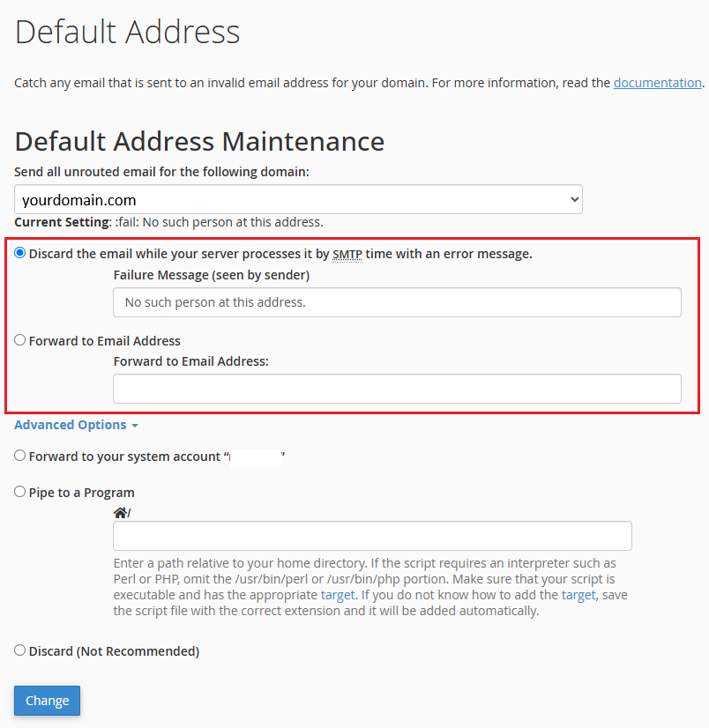Open the documentation link
Screen dimensions: 709x728
[x=657, y=83]
